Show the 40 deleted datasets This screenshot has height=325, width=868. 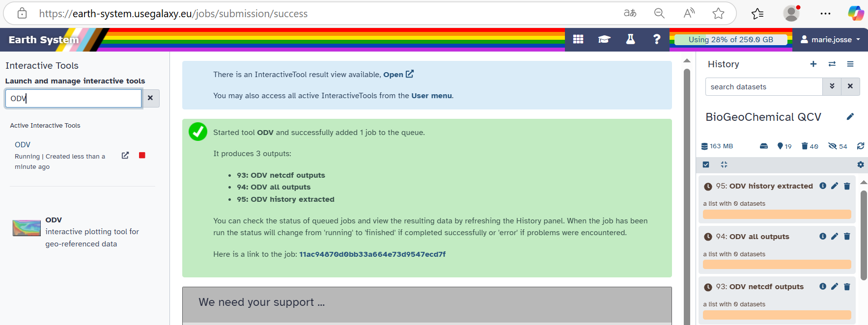coord(810,146)
